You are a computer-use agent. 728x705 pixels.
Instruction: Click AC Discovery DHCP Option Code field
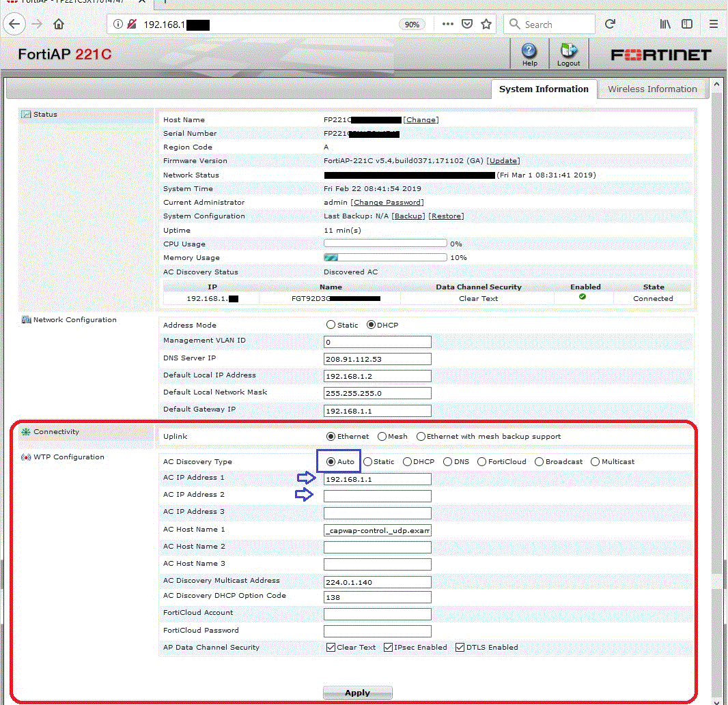point(378,597)
